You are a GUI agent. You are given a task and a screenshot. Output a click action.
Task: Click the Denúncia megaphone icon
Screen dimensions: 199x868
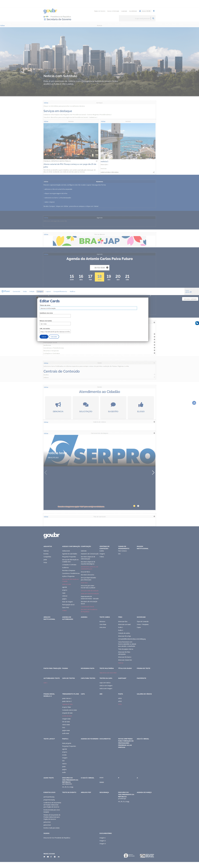click(58, 405)
